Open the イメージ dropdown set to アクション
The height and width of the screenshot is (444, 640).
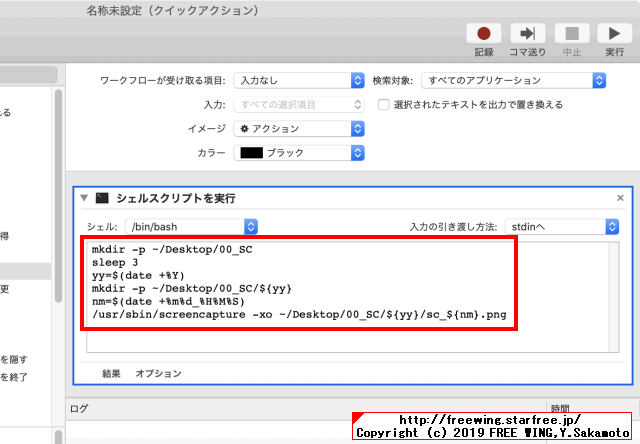point(299,129)
